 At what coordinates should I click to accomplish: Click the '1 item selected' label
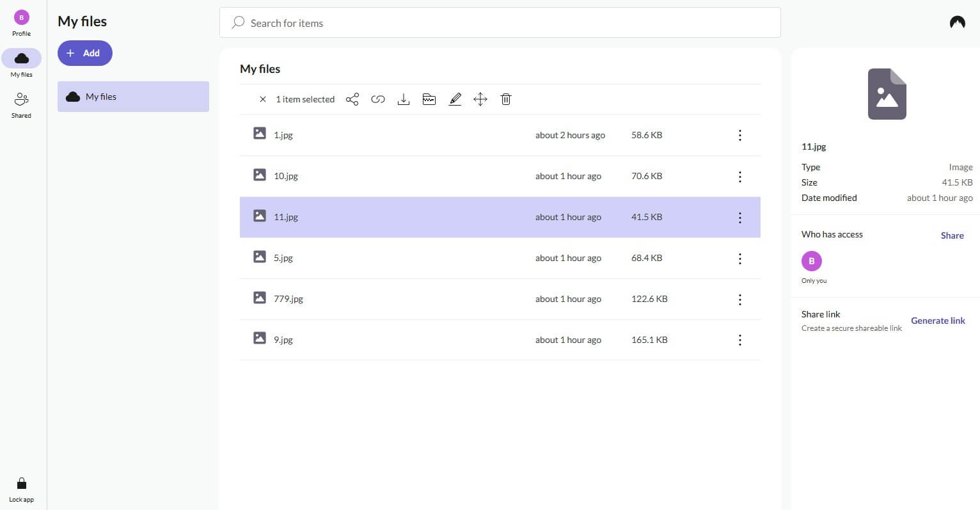pos(305,99)
